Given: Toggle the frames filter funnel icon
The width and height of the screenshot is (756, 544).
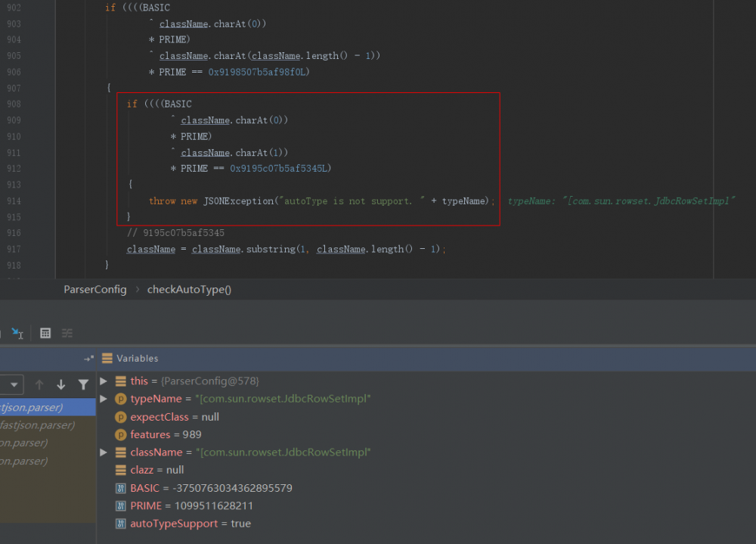Looking at the screenshot, I should click(83, 384).
